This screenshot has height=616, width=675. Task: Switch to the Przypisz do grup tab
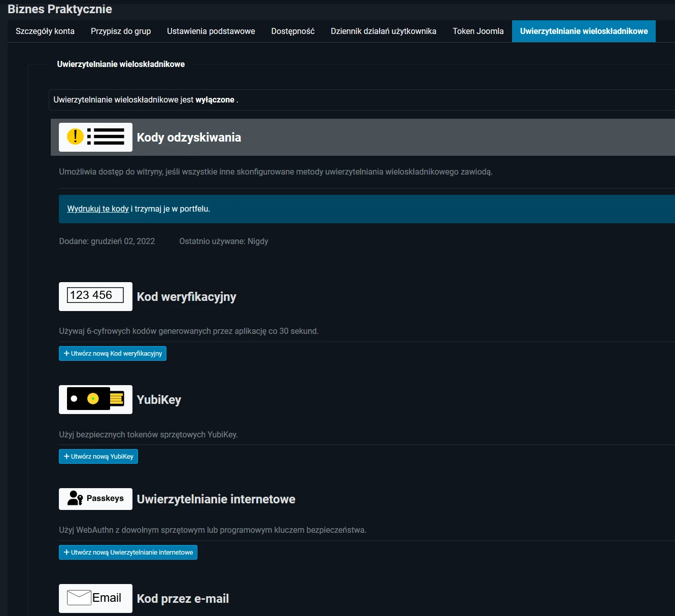[121, 31]
